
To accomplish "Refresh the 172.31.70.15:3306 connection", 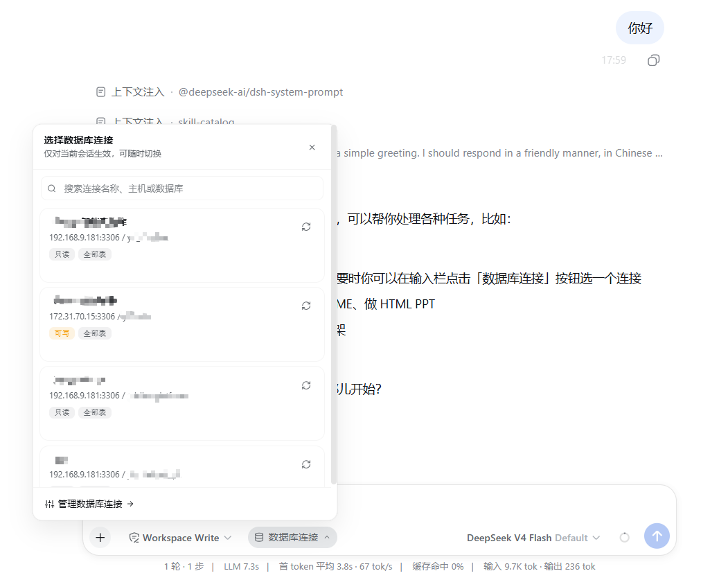I will 306,306.
